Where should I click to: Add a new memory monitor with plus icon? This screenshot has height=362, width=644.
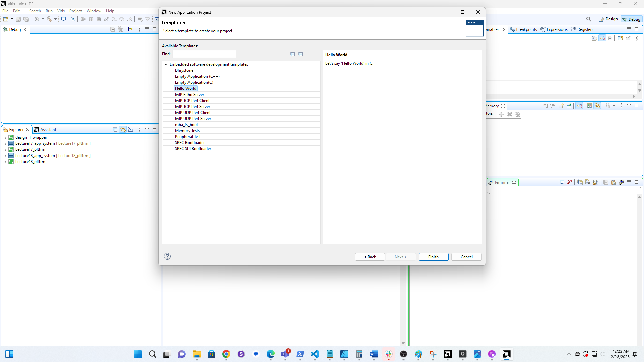pyautogui.click(x=501, y=115)
